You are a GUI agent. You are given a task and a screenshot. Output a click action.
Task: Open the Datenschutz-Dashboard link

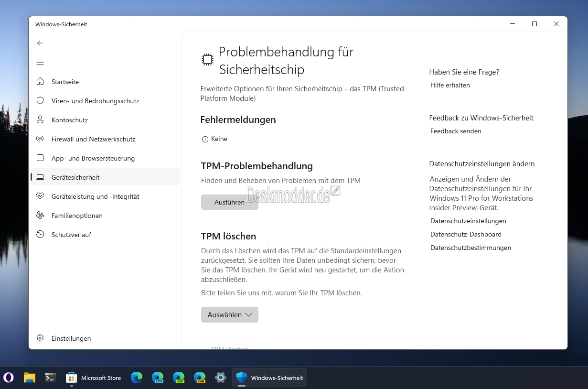(466, 234)
